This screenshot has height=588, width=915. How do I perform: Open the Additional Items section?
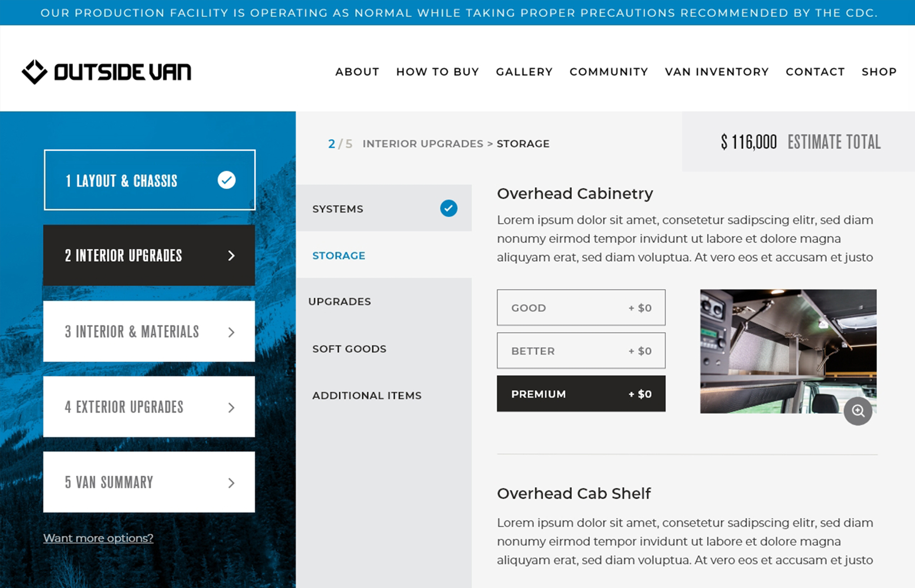pos(366,395)
